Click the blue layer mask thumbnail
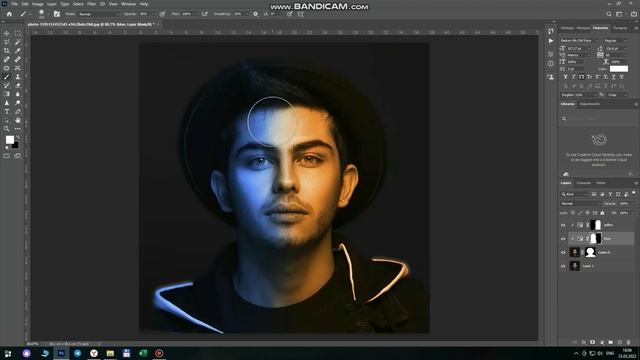 (x=596, y=238)
